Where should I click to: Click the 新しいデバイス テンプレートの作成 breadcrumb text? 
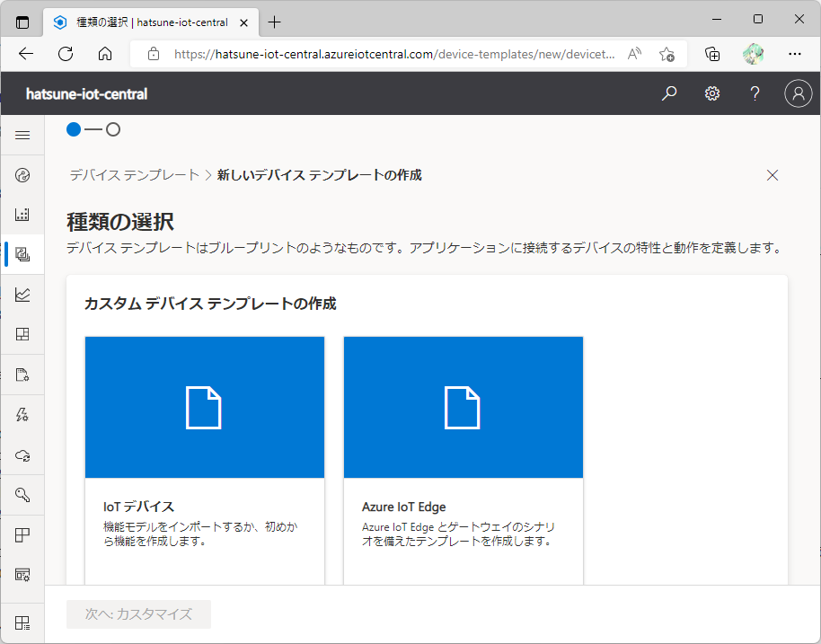click(x=320, y=175)
